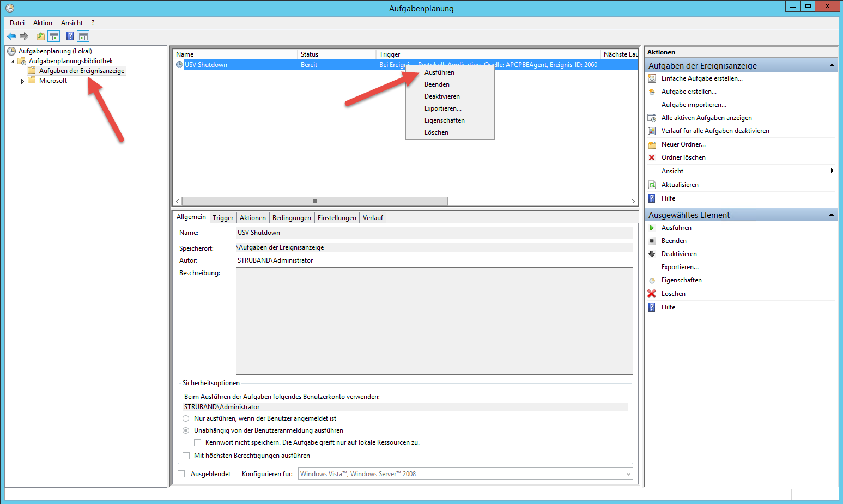Collapse the 'Ausgewähltes Element' actions section

pyautogui.click(x=832, y=215)
